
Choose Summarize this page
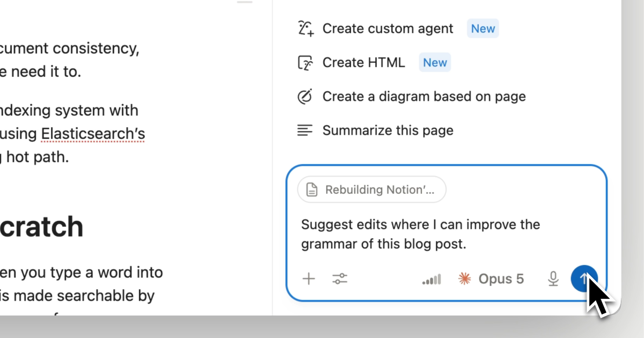pos(376,130)
